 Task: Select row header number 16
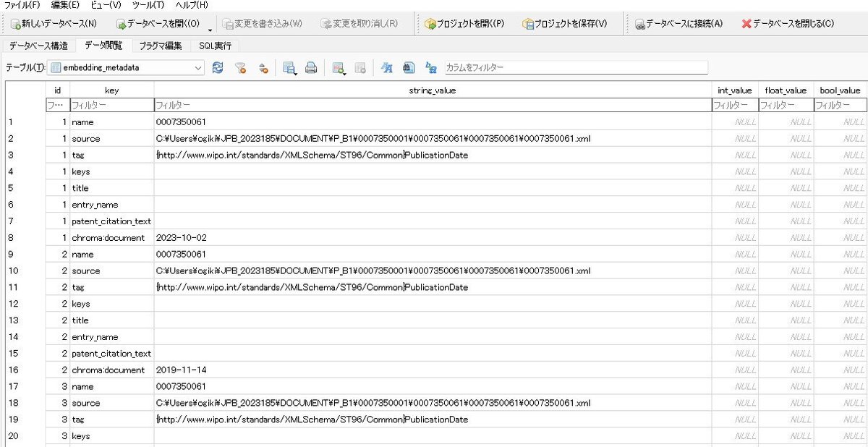[x=25, y=370]
